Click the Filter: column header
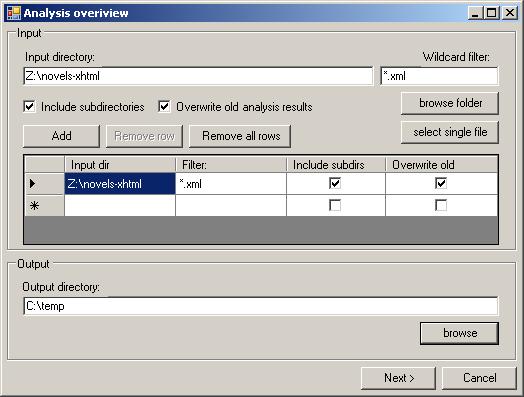The width and height of the screenshot is (524, 397). click(231, 165)
